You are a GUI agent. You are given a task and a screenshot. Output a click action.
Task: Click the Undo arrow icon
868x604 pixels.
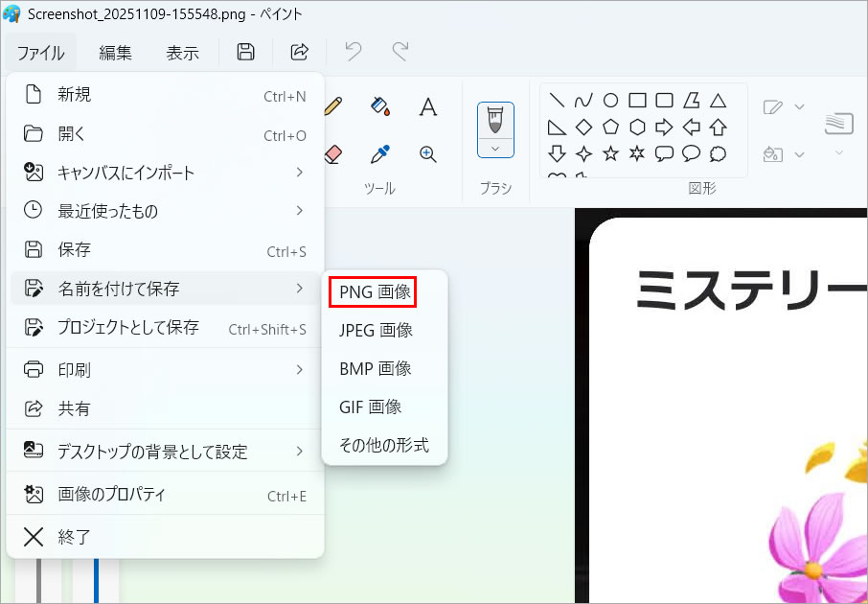tap(354, 52)
